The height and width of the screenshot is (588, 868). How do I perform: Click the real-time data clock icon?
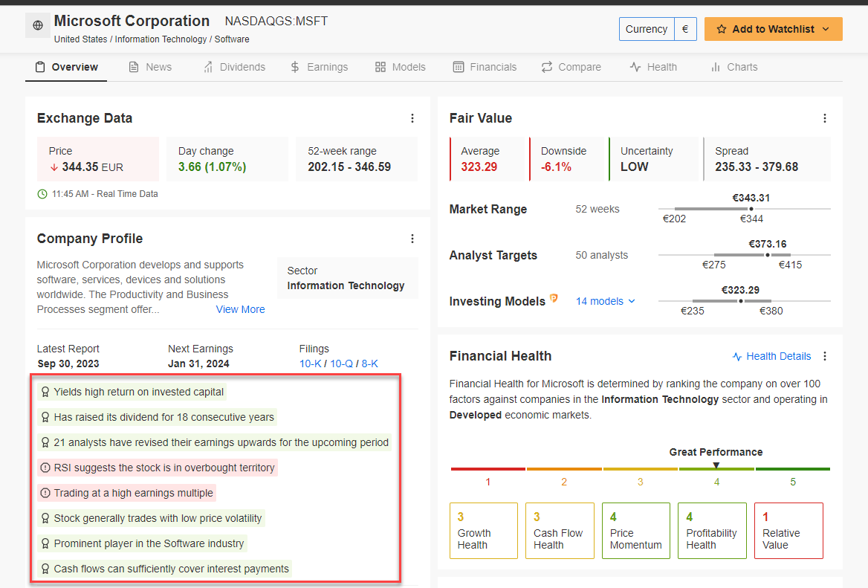[42, 194]
